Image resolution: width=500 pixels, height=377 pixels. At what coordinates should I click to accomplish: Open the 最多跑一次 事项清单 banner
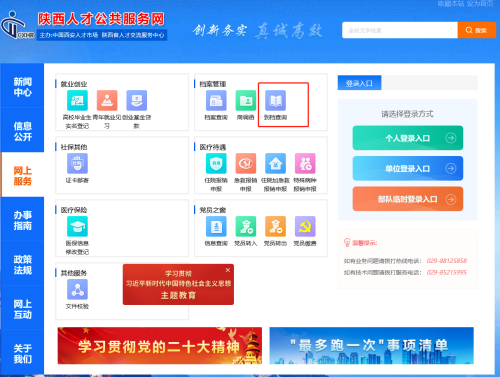[x=371, y=345]
